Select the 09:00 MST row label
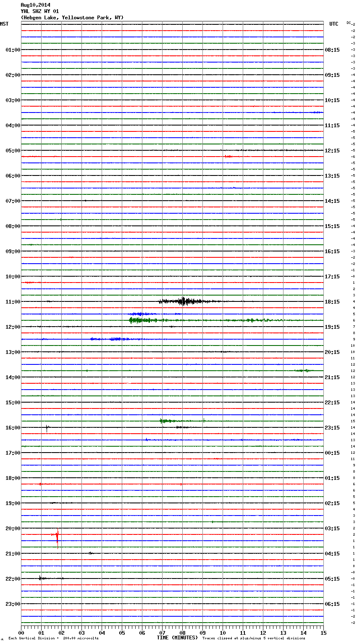This screenshot has width=357, height=644. (13, 251)
